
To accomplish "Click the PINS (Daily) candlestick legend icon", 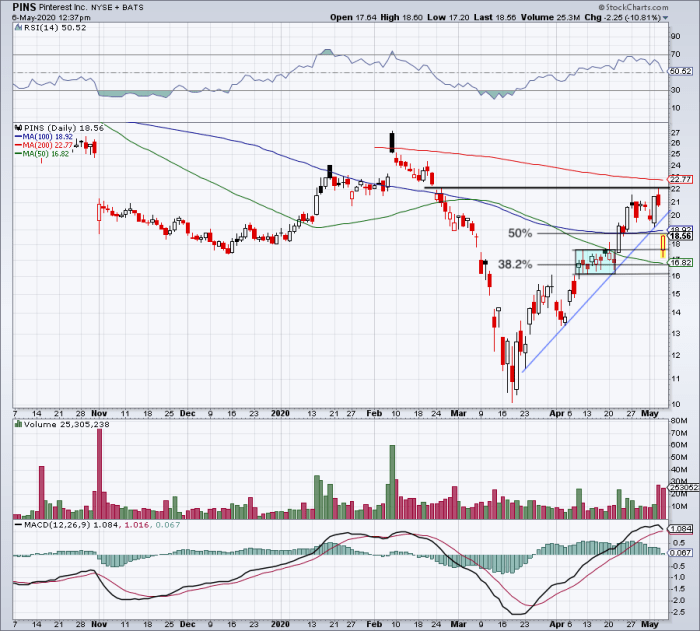I will pyautogui.click(x=18, y=128).
